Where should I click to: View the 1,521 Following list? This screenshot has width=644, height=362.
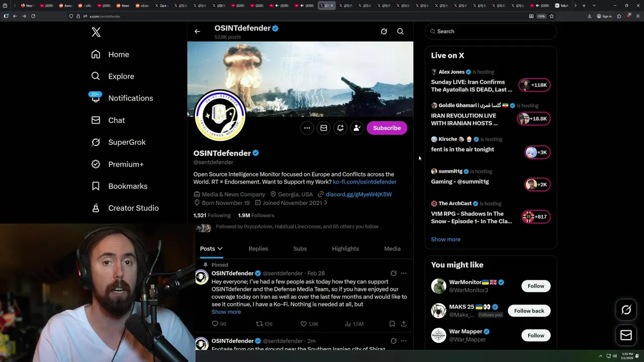click(x=212, y=215)
